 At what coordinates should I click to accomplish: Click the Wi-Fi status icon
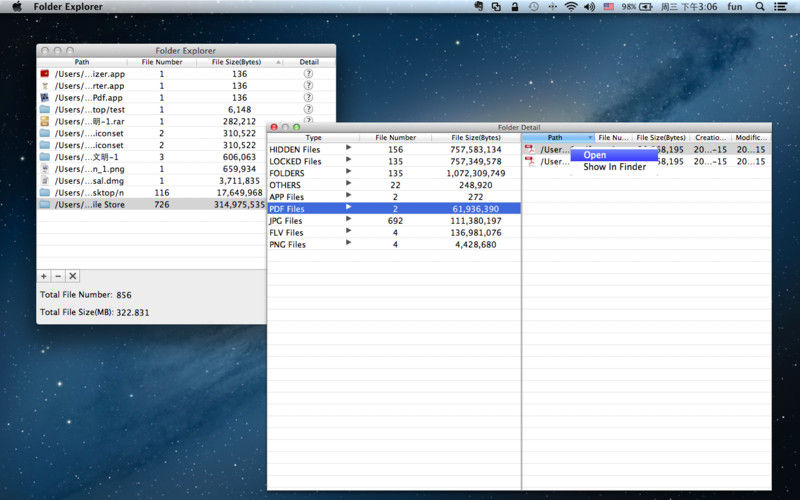click(571, 7)
